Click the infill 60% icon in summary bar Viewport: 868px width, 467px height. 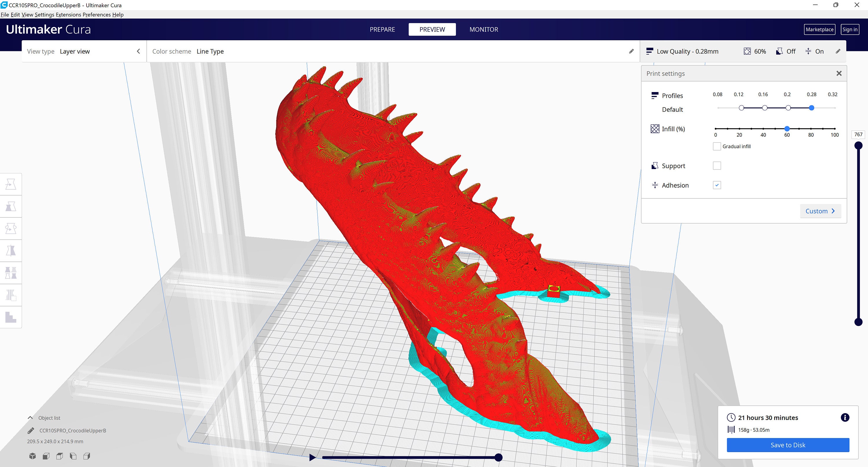[747, 51]
